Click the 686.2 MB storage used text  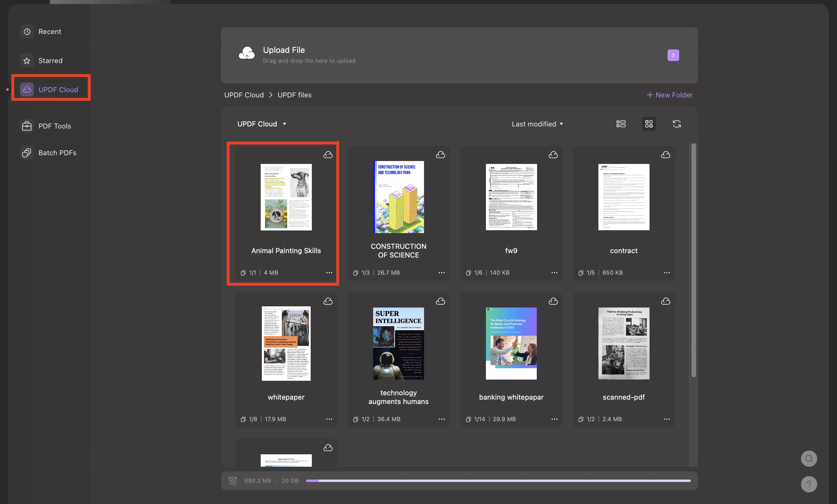[257, 480]
